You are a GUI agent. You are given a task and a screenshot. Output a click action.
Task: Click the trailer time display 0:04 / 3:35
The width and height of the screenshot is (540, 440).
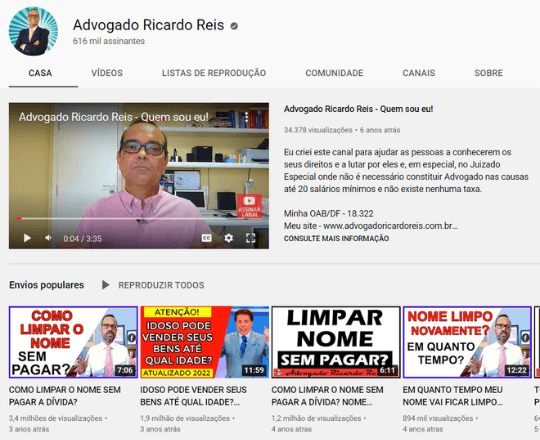(82, 239)
